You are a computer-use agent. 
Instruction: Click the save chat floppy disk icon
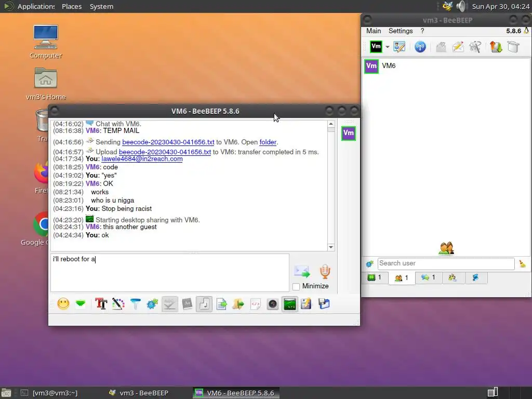[x=324, y=303]
